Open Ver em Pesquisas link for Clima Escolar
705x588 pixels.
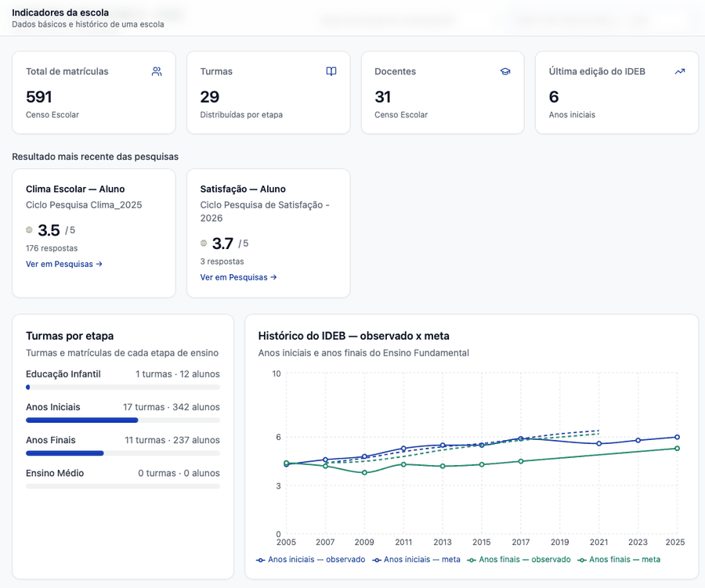[64, 264]
